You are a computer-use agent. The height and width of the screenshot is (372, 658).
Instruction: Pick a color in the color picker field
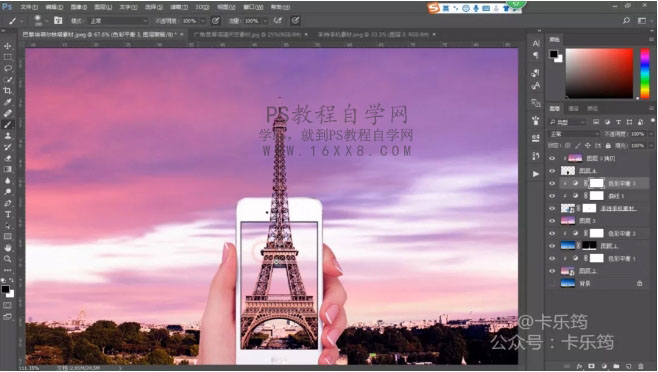pos(599,73)
